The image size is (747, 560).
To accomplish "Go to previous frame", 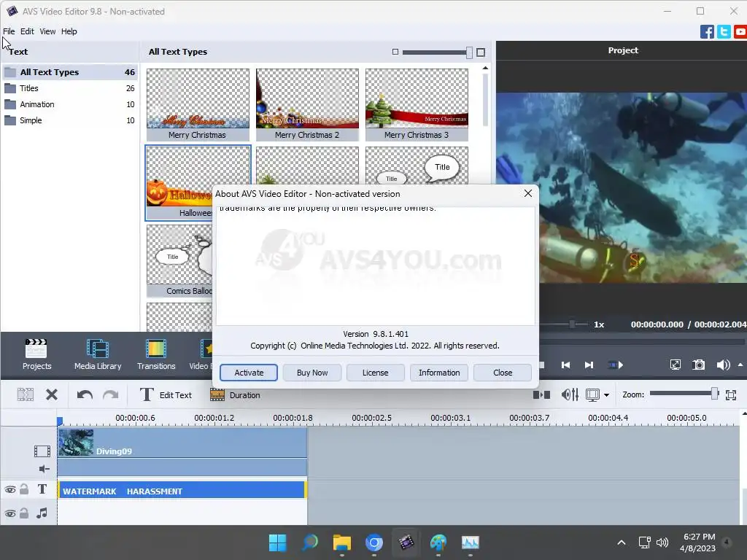I will coord(565,365).
